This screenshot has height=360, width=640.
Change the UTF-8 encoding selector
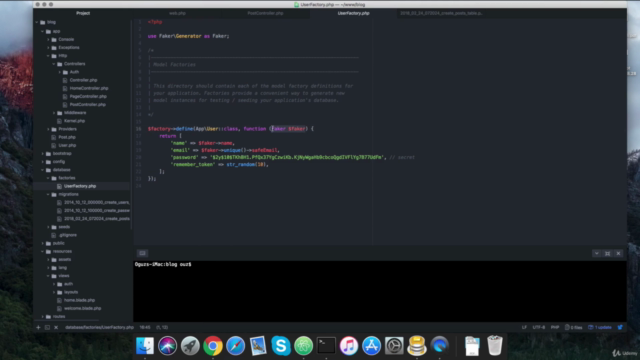pos(539,327)
